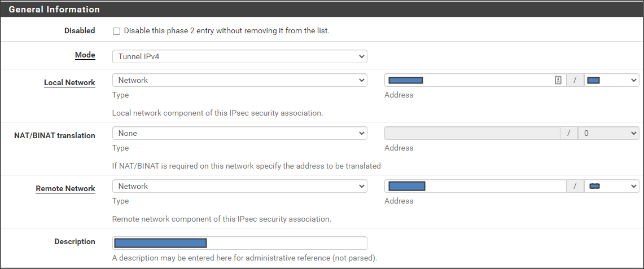
Task: Focus the Local Network address field
Action: [485, 81]
